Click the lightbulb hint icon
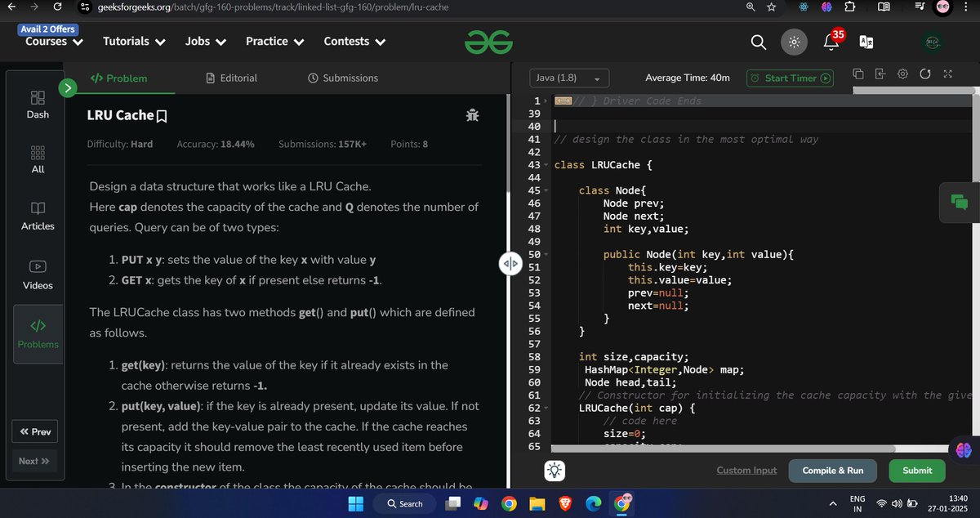Viewport: 980px width, 518px height. [x=555, y=471]
